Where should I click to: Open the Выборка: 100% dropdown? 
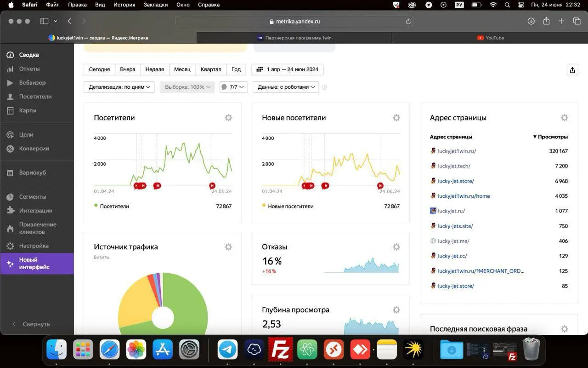pos(187,87)
